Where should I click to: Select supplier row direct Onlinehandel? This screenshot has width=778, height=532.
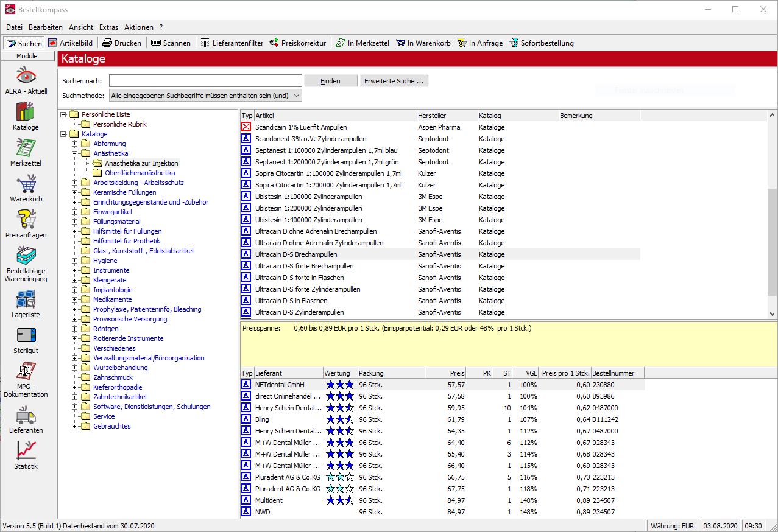point(442,396)
